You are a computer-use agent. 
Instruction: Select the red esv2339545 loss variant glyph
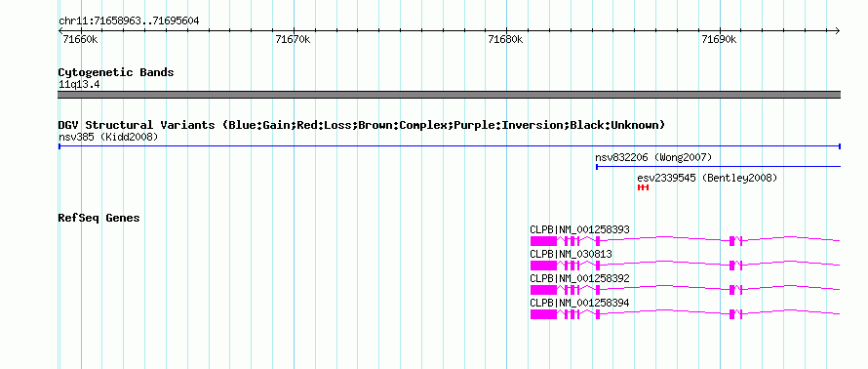pos(643,187)
